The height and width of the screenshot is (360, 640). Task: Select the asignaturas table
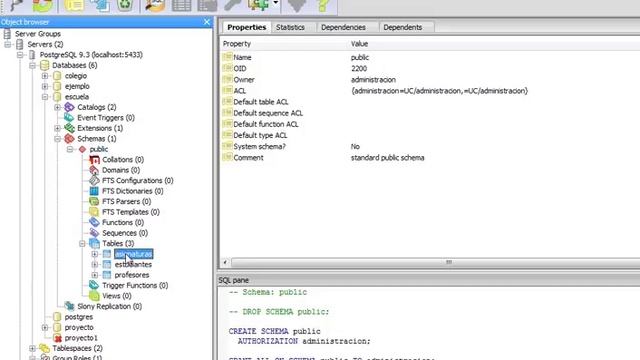coord(133,254)
